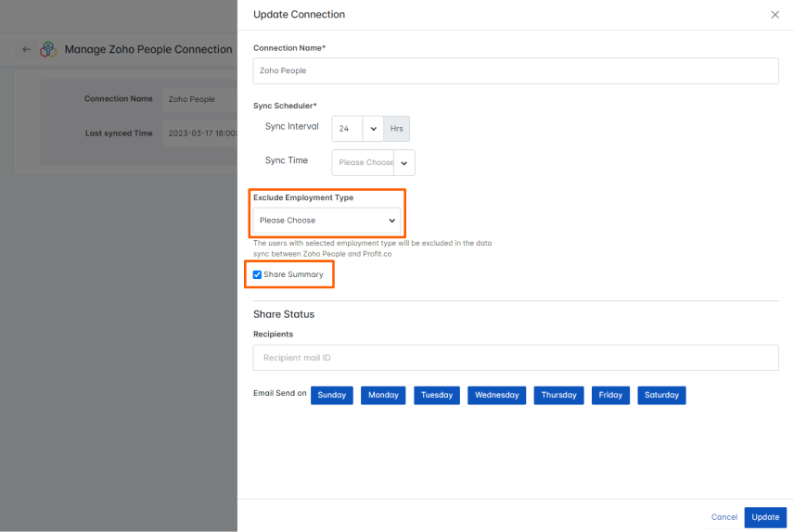
Task: Go back using the left arrow icon
Action: 26,49
